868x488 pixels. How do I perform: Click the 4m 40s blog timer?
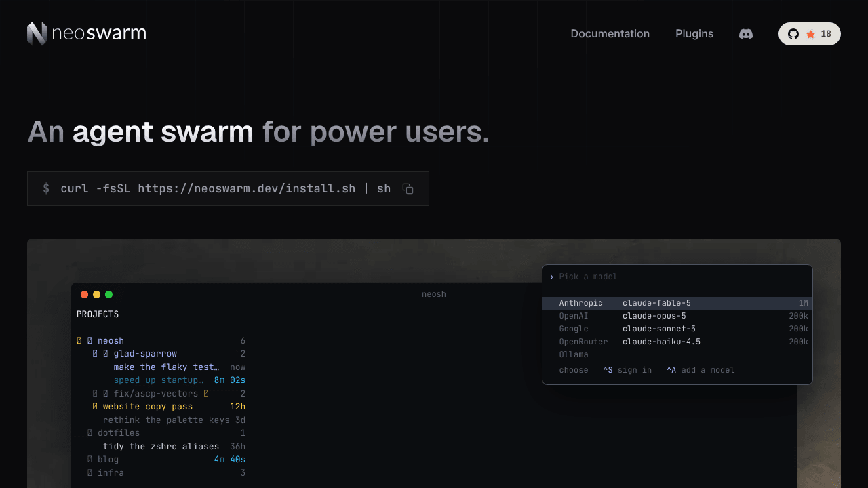tap(230, 460)
